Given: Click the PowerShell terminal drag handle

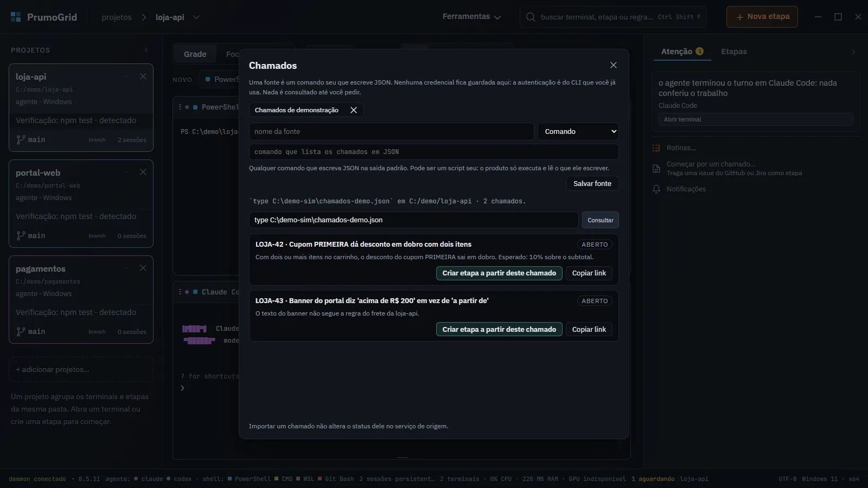Looking at the screenshot, I should point(180,107).
